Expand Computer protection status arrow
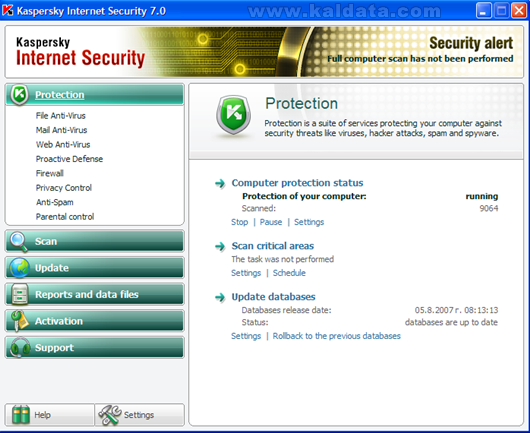 [x=220, y=184]
